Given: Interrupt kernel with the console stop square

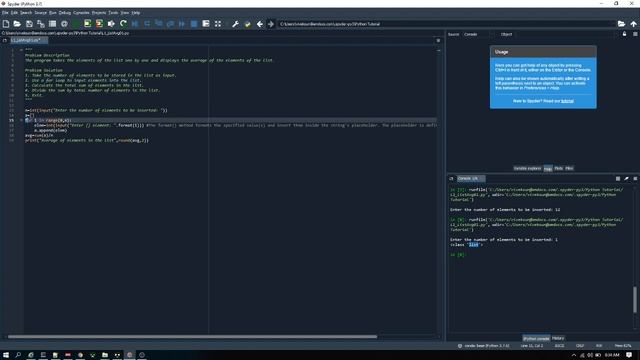Looking at the screenshot, I should click(x=618, y=178).
